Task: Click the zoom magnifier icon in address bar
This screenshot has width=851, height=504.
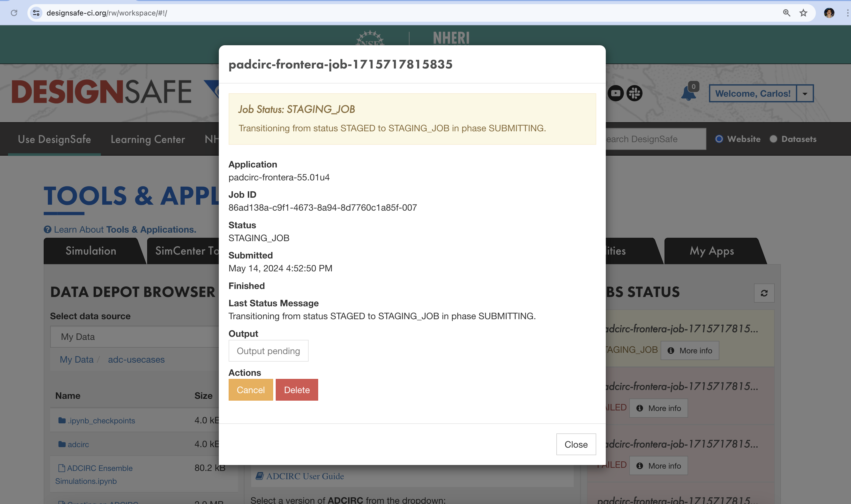Action: coord(786,13)
